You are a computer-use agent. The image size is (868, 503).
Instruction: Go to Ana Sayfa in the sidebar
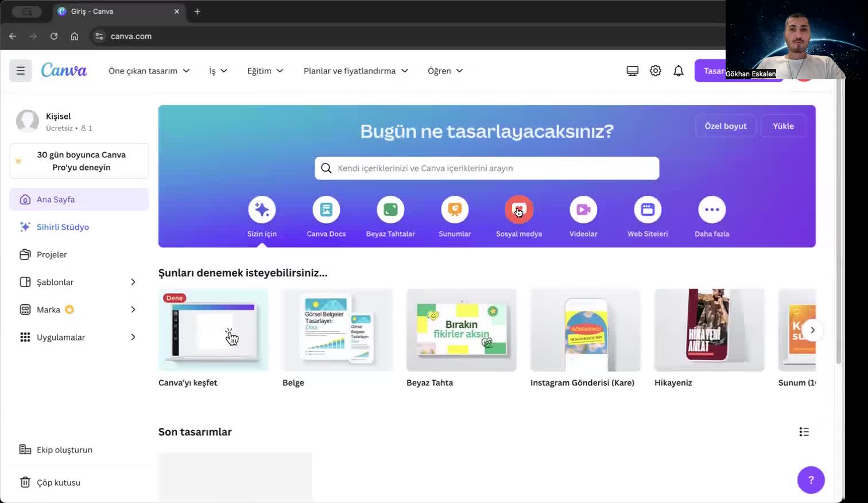tap(79, 199)
